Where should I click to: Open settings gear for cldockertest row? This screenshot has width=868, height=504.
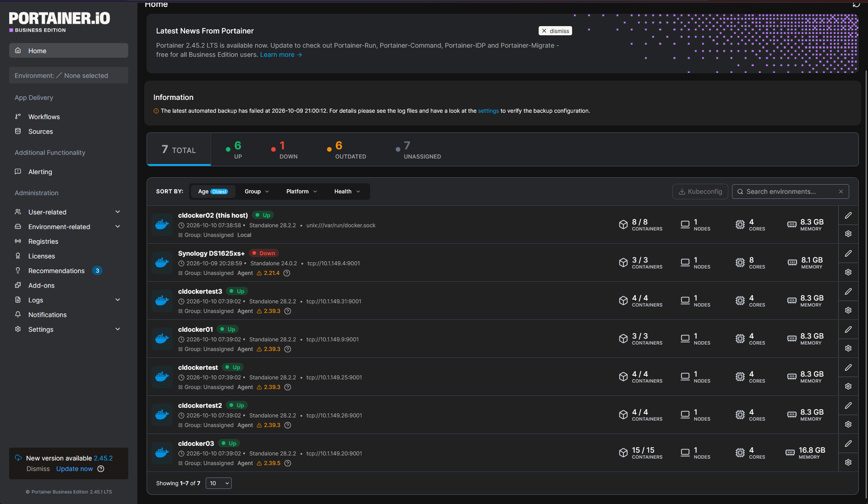pos(848,386)
